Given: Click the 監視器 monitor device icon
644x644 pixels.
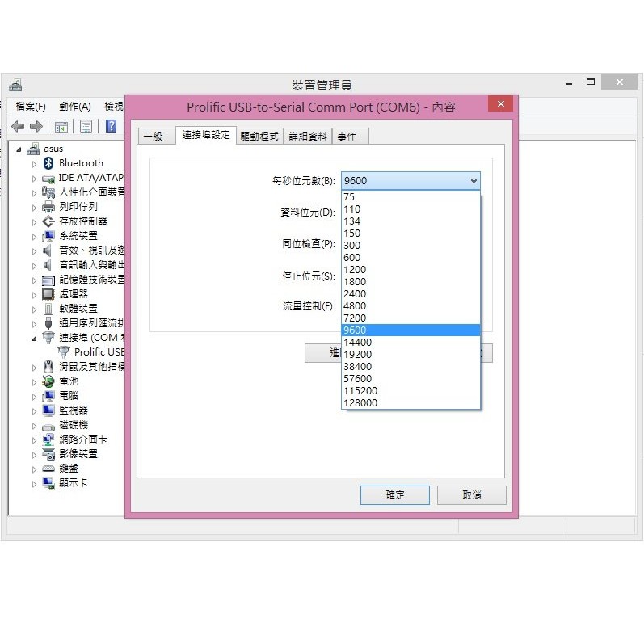Looking at the screenshot, I should (x=48, y=410).
